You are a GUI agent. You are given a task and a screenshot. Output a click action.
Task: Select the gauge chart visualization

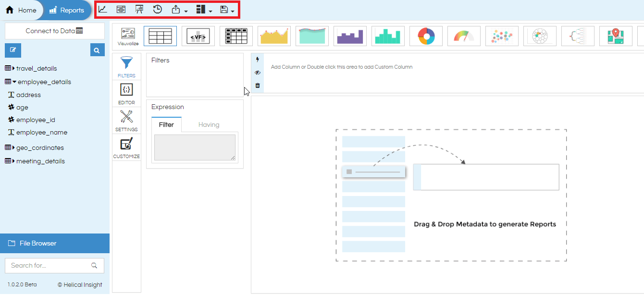pos(464,36)
